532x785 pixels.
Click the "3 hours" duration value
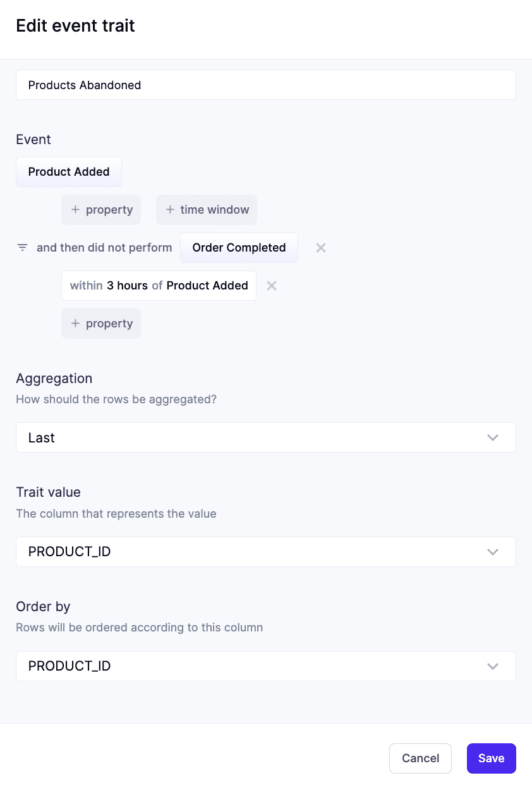(127, 286)
